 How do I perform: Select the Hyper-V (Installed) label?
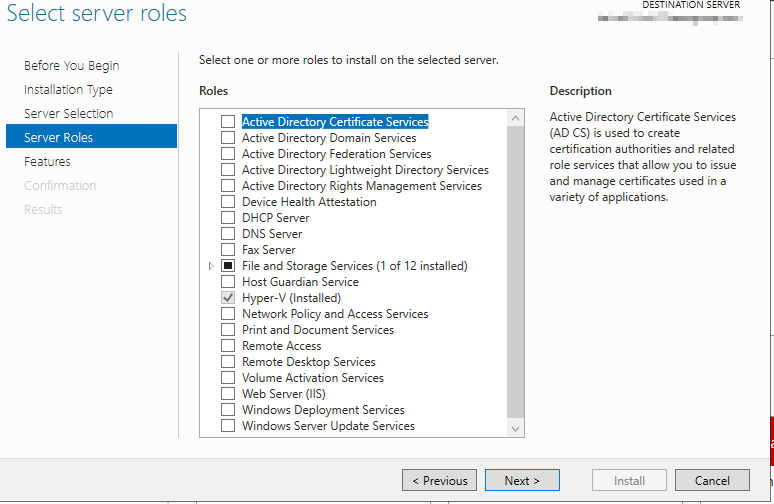(x=291, y=298)
